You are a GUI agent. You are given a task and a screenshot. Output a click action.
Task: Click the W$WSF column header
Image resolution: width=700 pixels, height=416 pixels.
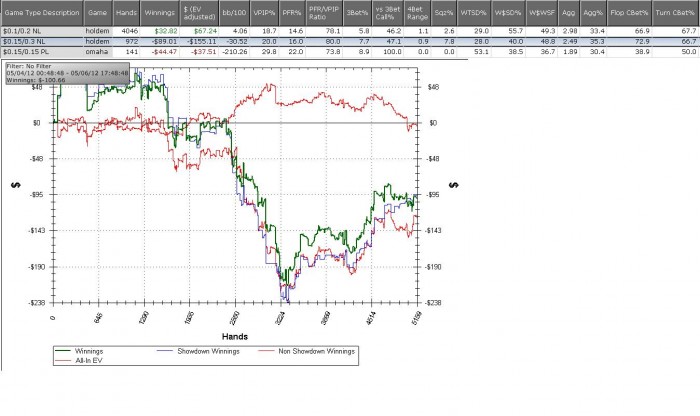pos(541,13)
